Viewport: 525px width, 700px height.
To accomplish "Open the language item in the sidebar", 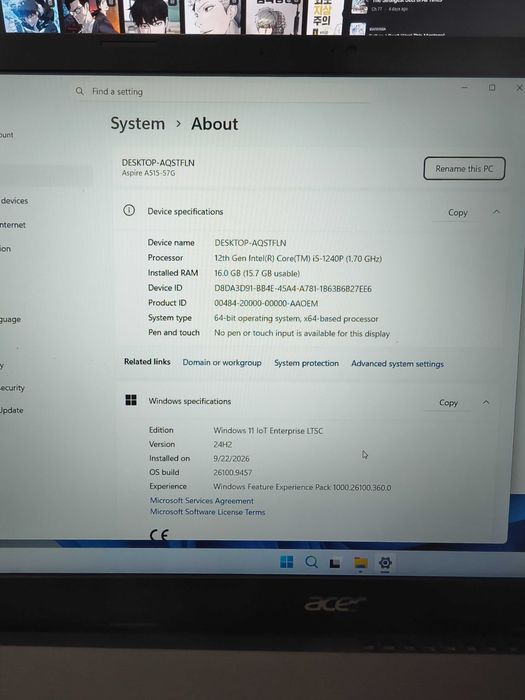I will (10, 320).
